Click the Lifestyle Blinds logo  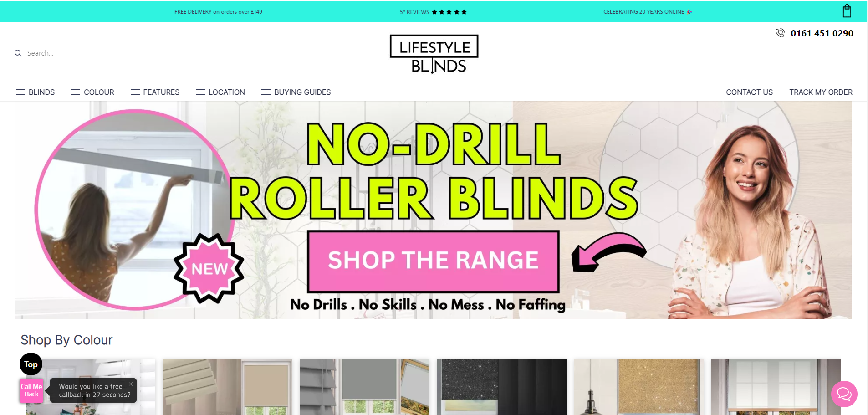point(434,54)
